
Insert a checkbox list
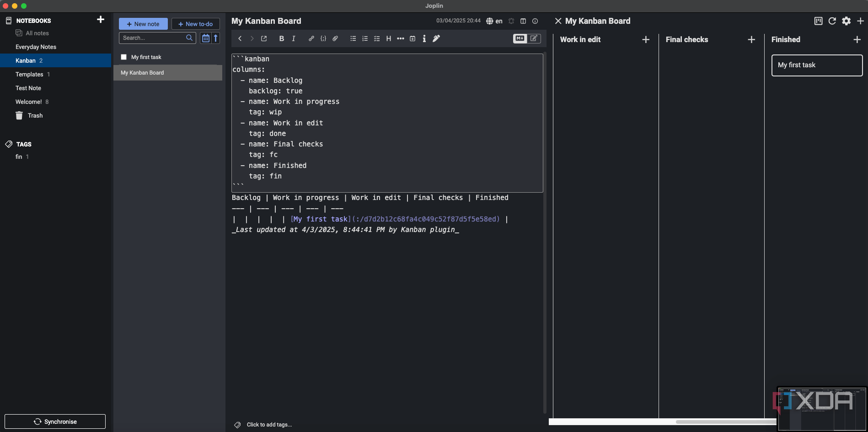click(377, 38)
